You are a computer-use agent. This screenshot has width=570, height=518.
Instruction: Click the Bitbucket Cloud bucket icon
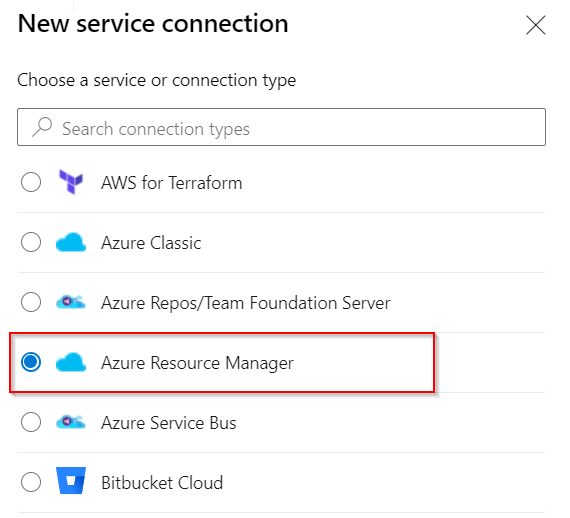click(71, 481)
